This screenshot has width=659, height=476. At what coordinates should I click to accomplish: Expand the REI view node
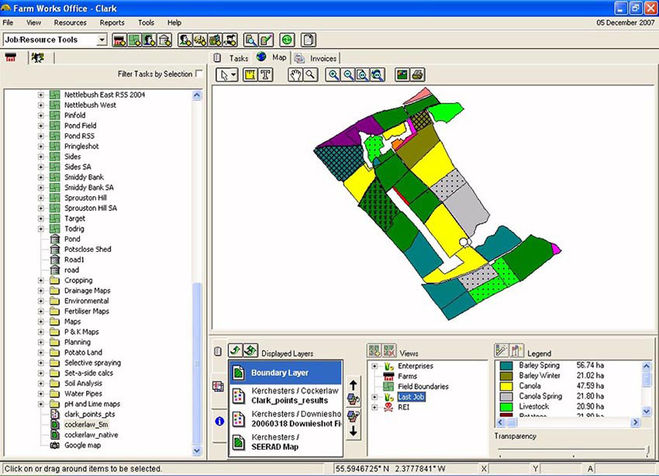pyautogui.click(x=374, y=407)
